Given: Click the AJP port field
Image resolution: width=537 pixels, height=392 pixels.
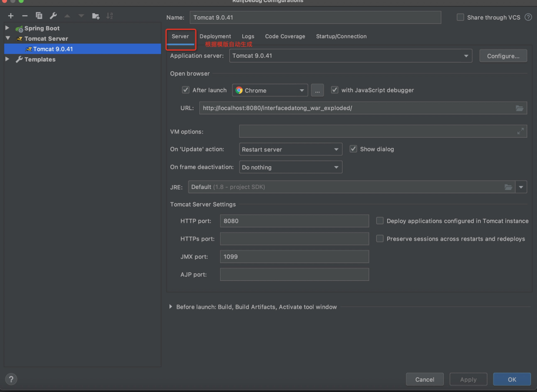Looking at the screenshot, I should click(294, 274).
